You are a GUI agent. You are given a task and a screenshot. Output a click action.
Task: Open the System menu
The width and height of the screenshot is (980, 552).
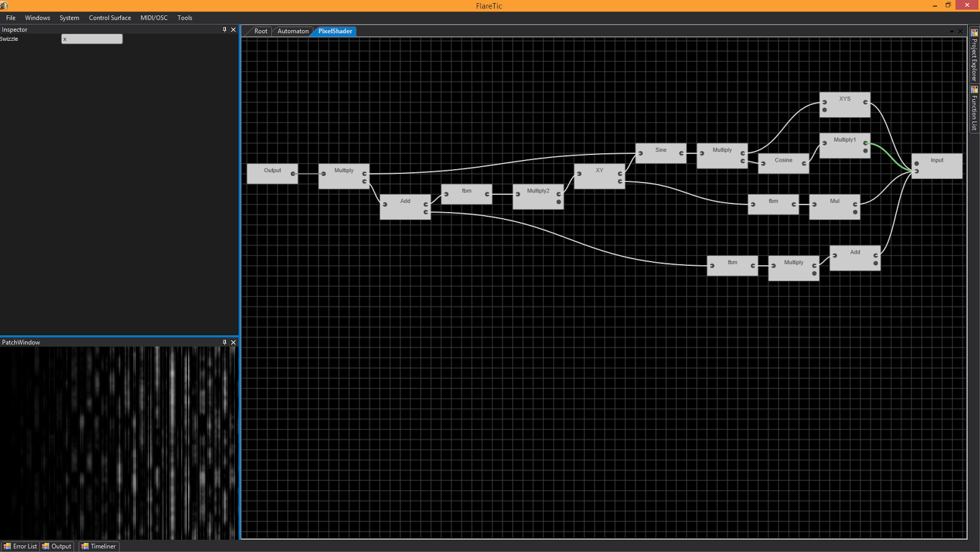69,18
